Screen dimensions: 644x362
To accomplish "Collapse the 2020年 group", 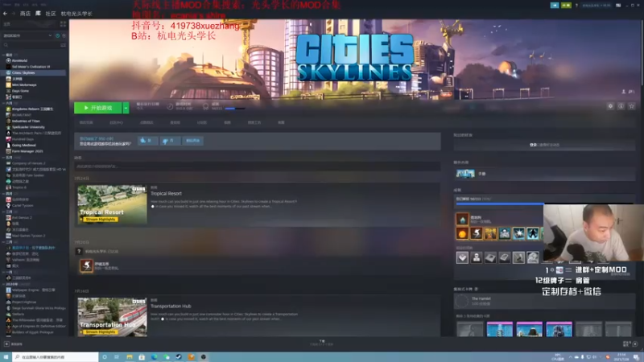I will tap(4, 284).
